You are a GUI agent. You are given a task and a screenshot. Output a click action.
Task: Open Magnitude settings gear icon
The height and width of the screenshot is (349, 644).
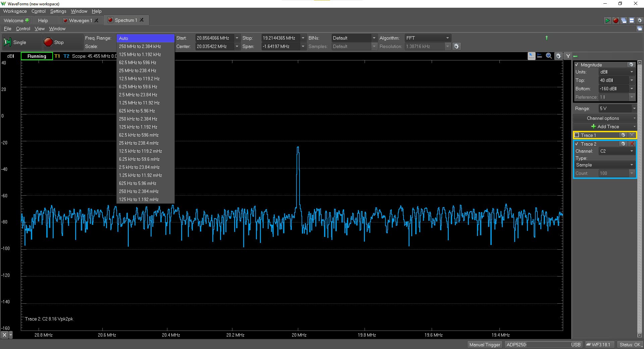631,64
